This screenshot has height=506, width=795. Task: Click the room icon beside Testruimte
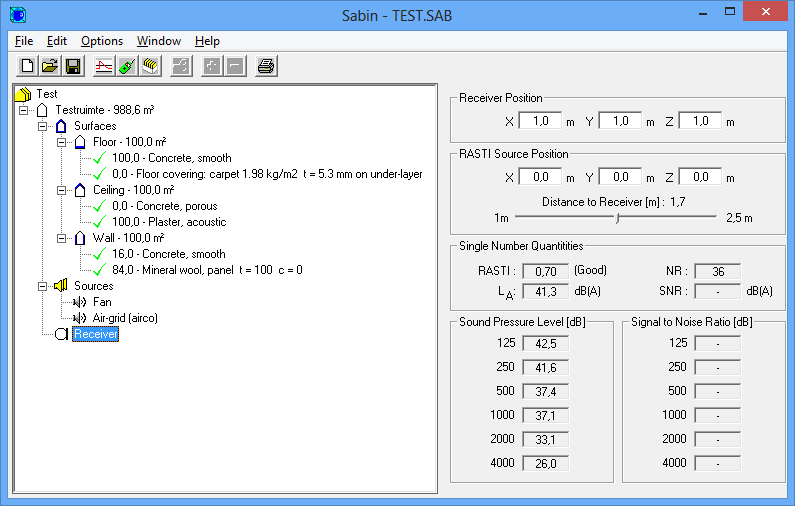(x=43, y=110)
